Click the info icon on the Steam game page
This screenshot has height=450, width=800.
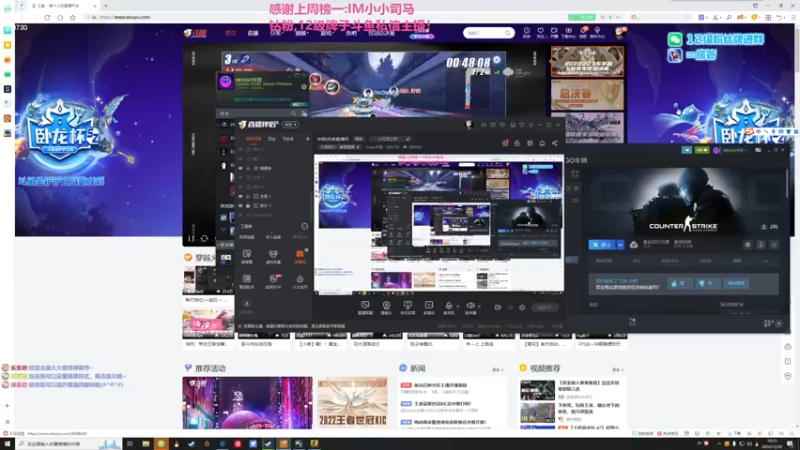(x=761, y=245)
